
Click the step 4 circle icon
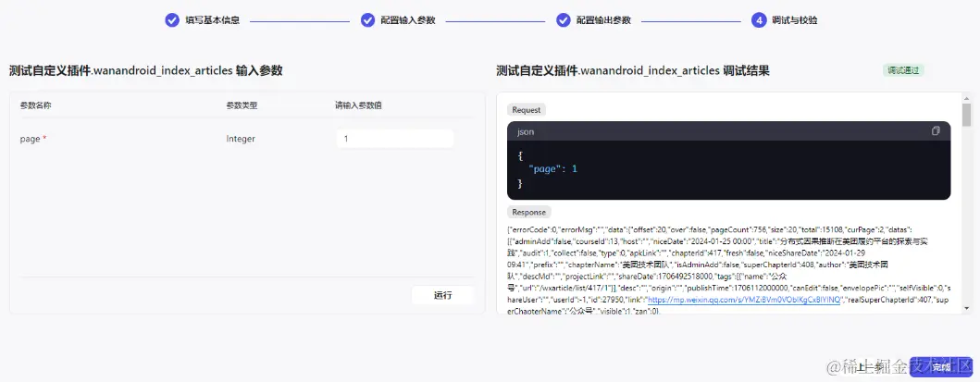pos(759,20)
